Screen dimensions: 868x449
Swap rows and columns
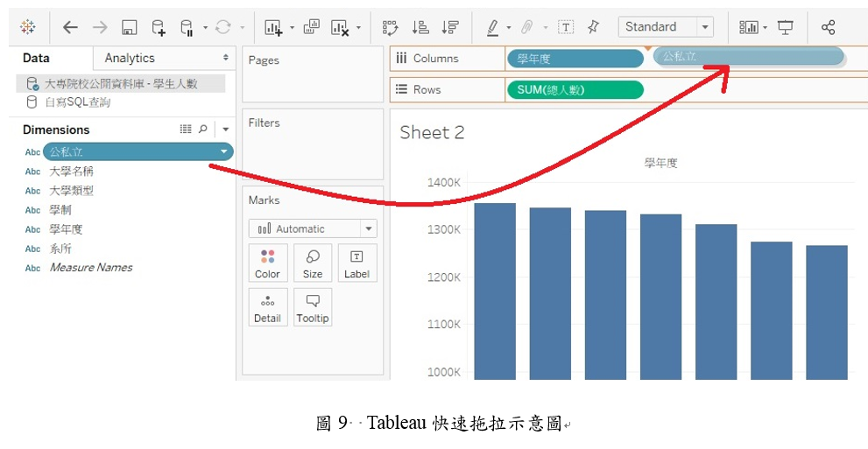tap(391, 28)
